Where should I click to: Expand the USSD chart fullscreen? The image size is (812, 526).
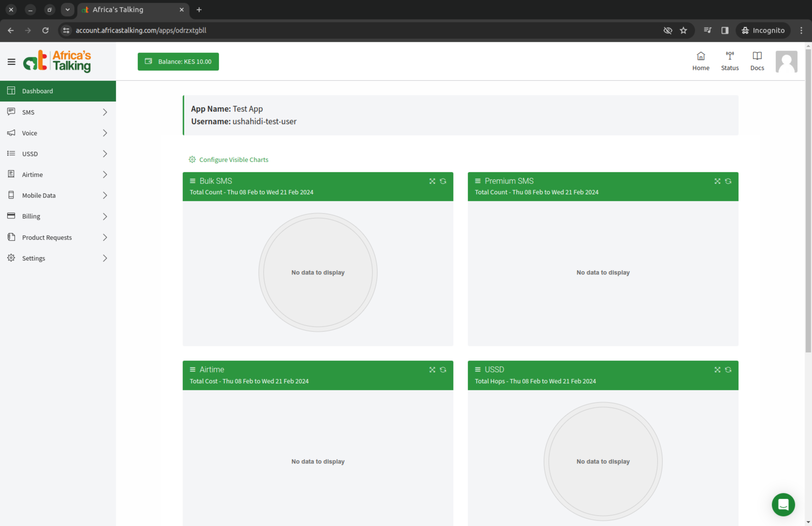(x=717, y=370)
